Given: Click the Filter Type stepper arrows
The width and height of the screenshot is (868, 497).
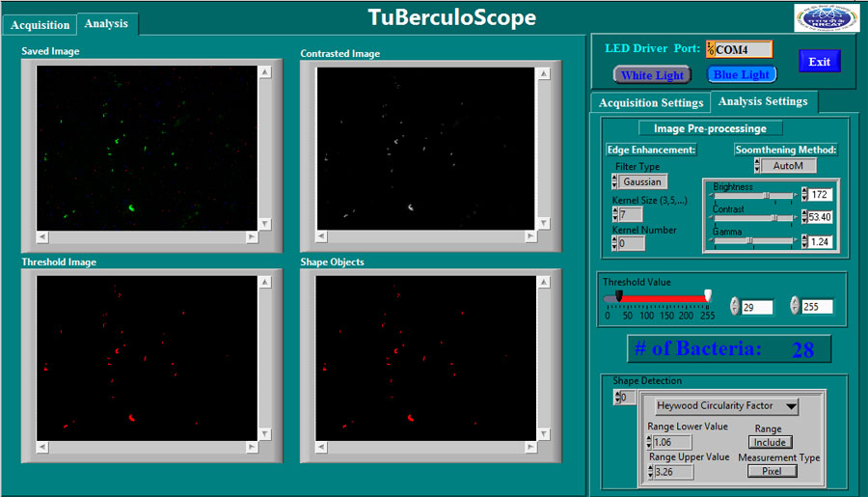Looking at the screenshot, I should coord(614,181).
